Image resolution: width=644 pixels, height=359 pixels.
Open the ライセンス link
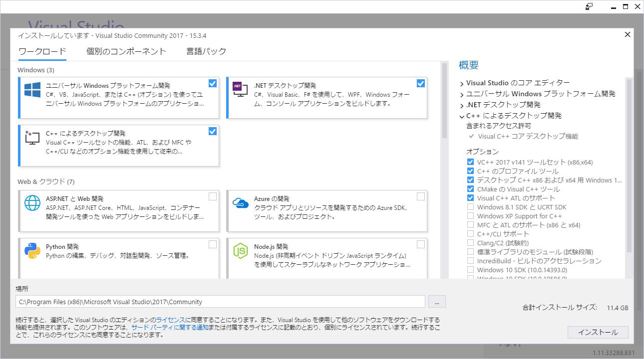click(170, 320)
